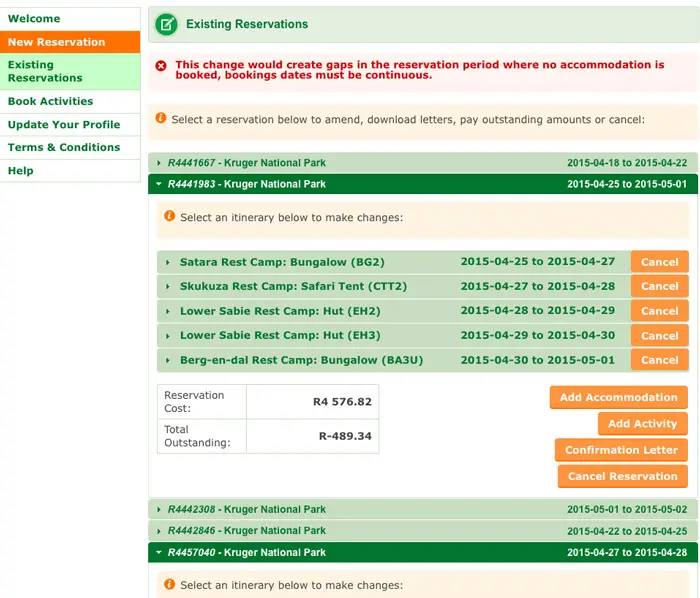Viewport: 700px width, 598px height.
Task: Expand the Satara Rest Camp Bungalow (BG2) itinerary
Action: [394, 262]
